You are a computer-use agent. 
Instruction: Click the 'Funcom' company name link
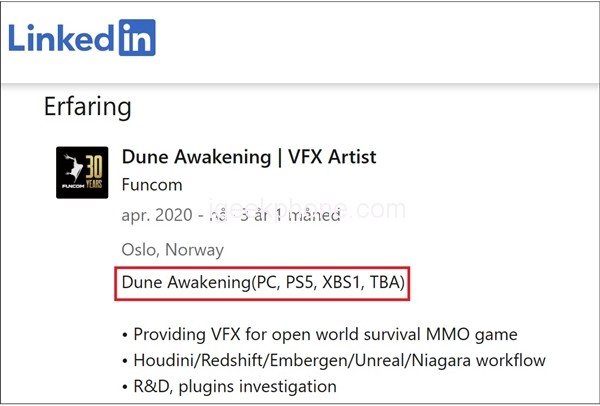click(152, 185)
